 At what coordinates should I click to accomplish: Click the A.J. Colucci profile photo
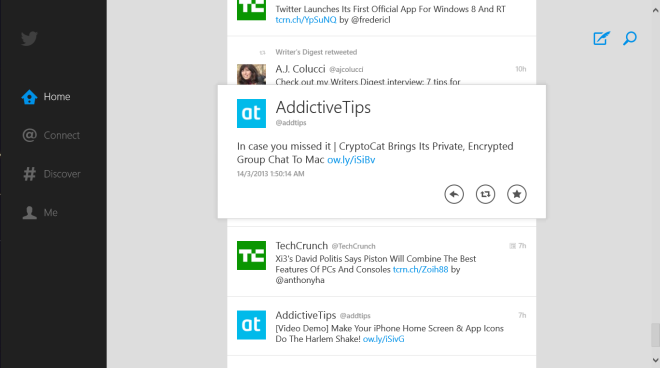(251, 75)
